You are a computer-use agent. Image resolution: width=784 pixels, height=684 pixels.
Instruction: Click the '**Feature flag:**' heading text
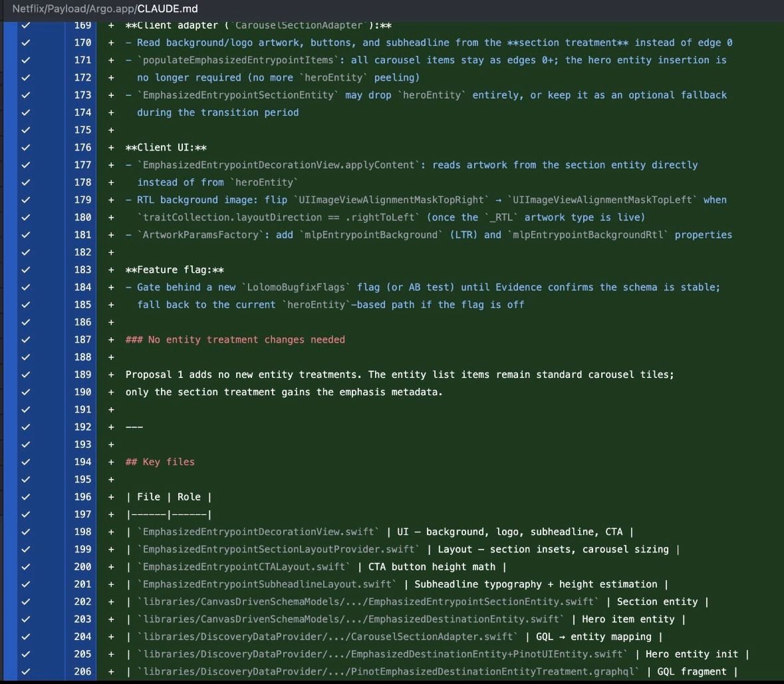pyautogui.click(x=174, y=269)
